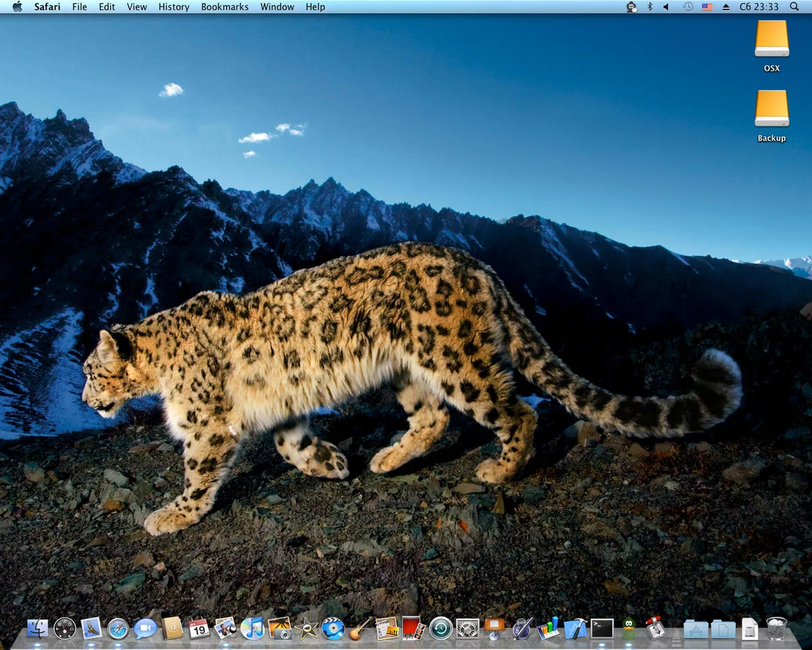Open the US flag input menu
The image size is (812, 650).
(707, 7)
